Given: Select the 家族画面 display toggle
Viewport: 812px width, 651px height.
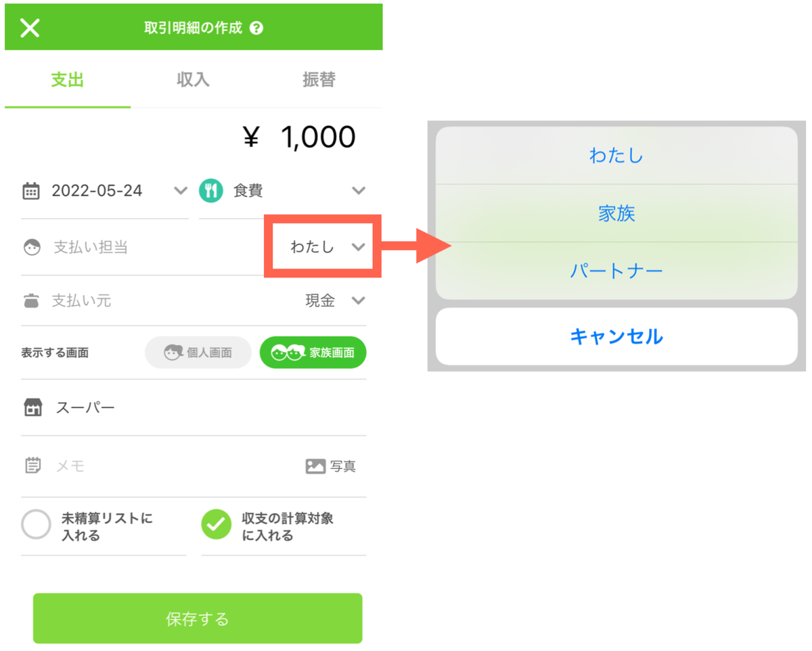Looking at the screenshot, I should coord(313,353).
